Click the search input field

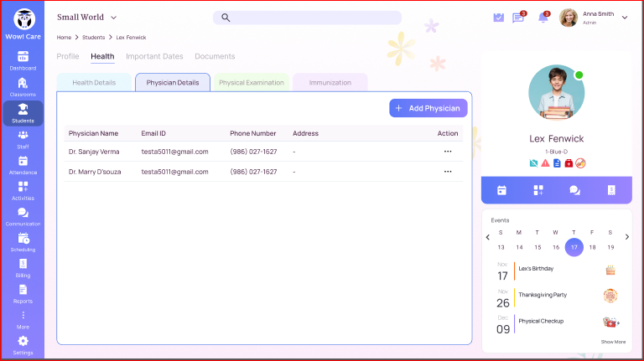[x=307, y=18]
